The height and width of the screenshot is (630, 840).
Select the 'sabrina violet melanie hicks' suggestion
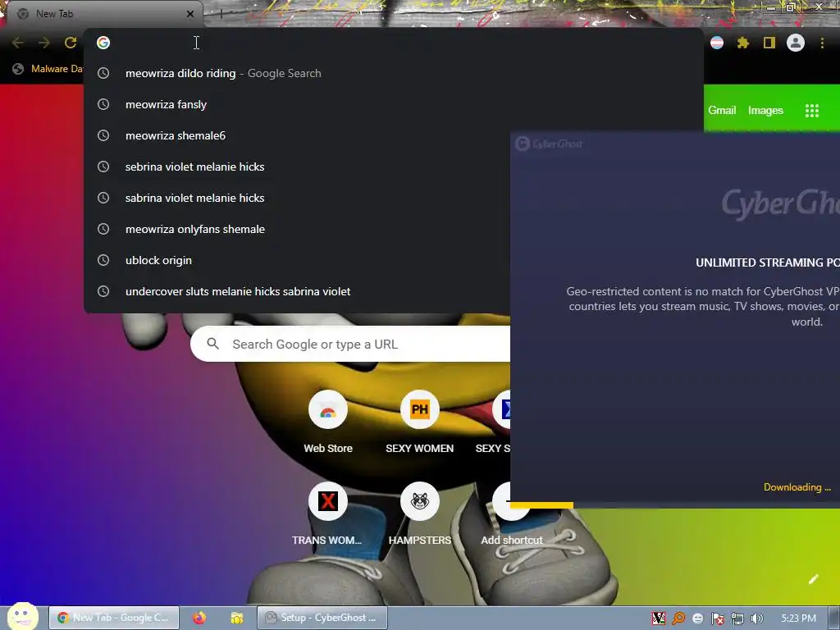point(297,199)
